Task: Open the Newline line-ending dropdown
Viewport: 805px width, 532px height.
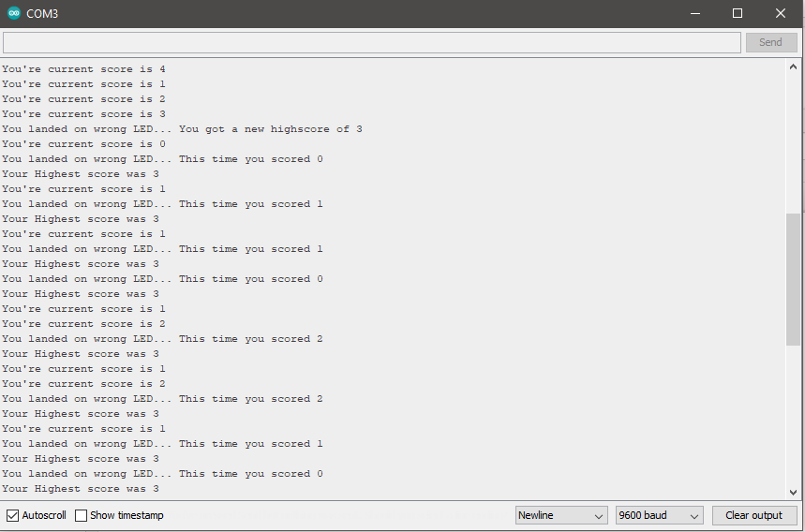Action: point(561,515)
